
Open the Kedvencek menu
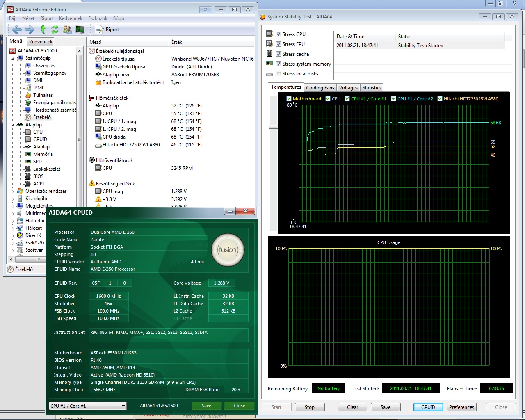coord(71,18)
